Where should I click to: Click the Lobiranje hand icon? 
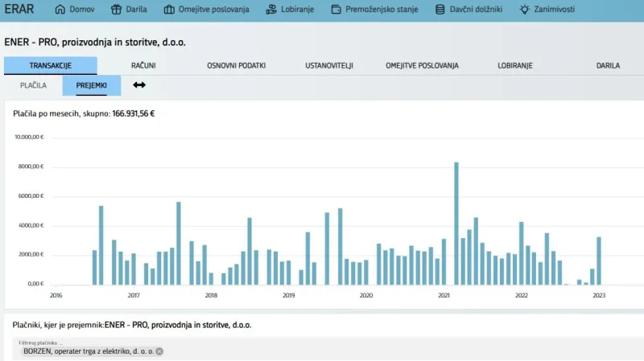click(271, 9)
